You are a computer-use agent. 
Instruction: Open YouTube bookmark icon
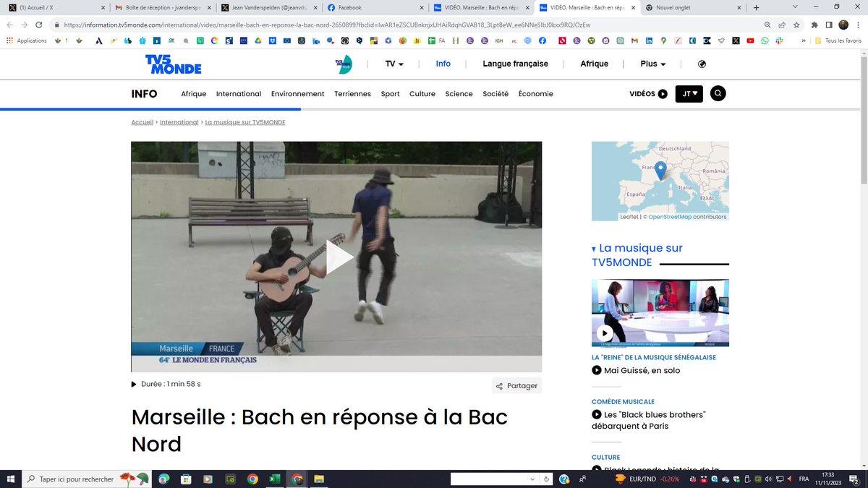point(750,40)
